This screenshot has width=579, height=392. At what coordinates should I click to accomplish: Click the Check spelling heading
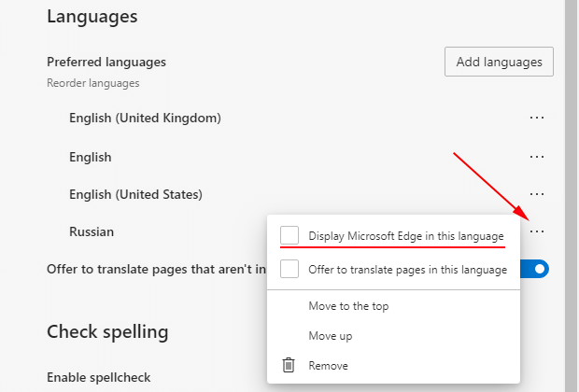click(107, 332)
